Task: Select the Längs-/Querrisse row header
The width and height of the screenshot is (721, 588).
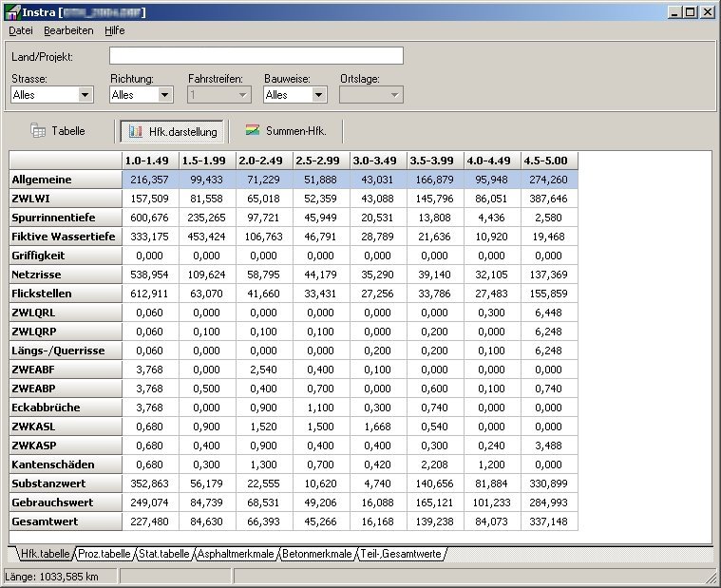Action: point(66,351)
